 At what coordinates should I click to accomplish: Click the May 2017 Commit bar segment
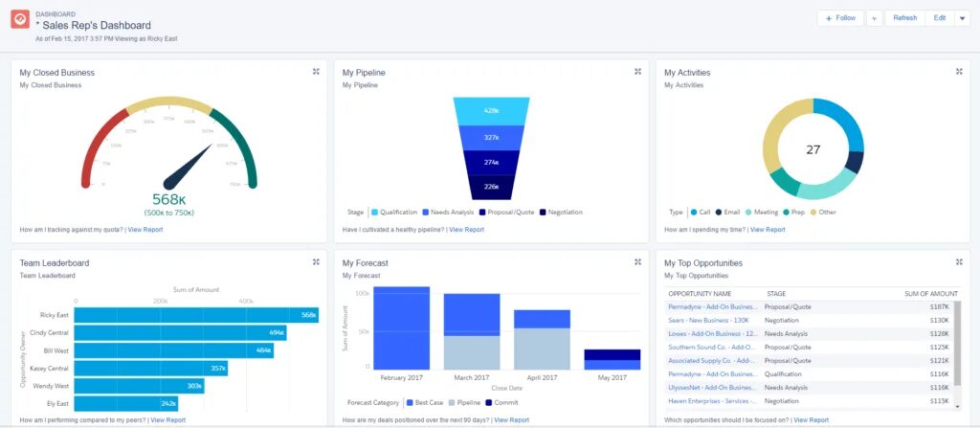coord(612,355)
